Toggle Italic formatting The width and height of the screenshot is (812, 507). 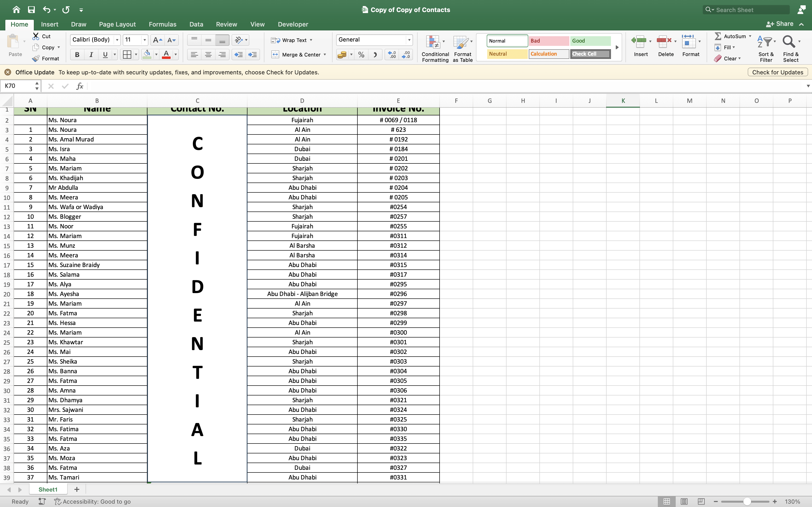pos(91,55)
